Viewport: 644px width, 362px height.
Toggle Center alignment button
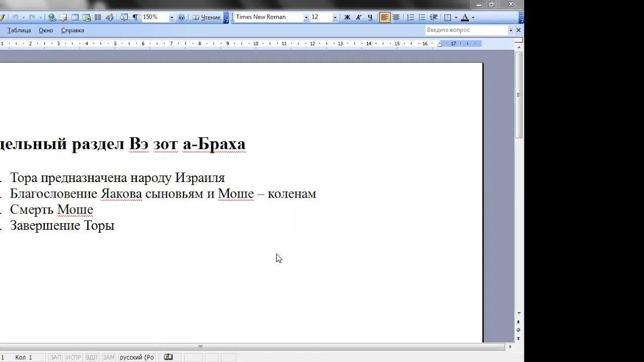click(x=396, y=17)
